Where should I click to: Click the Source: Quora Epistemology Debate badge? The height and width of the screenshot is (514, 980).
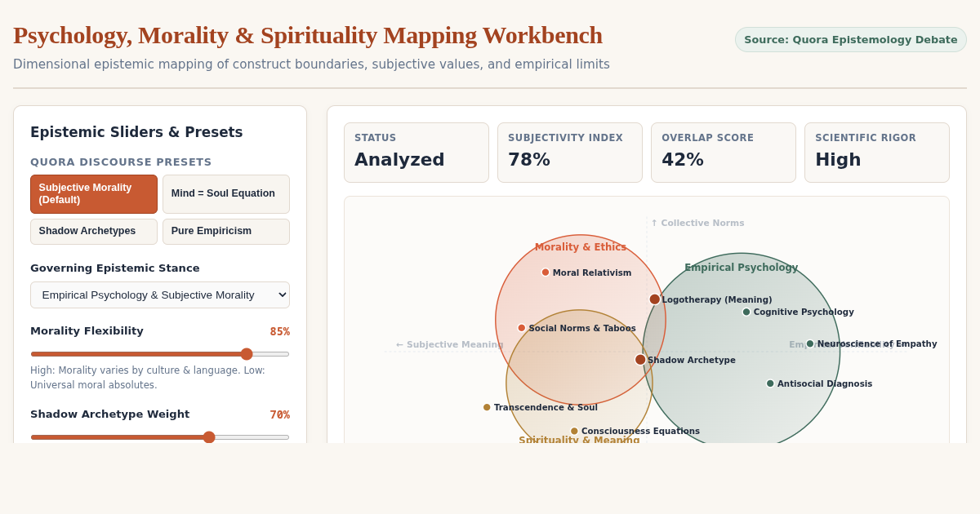850,39
